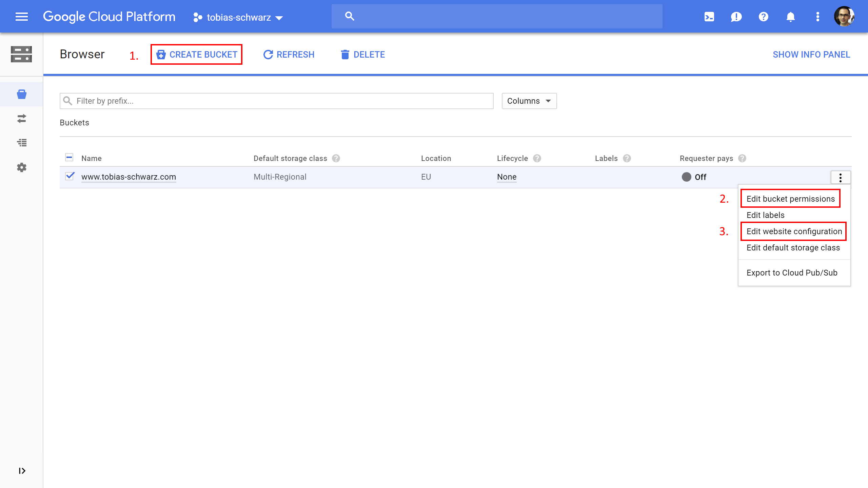Open the notifications bell

790,17
